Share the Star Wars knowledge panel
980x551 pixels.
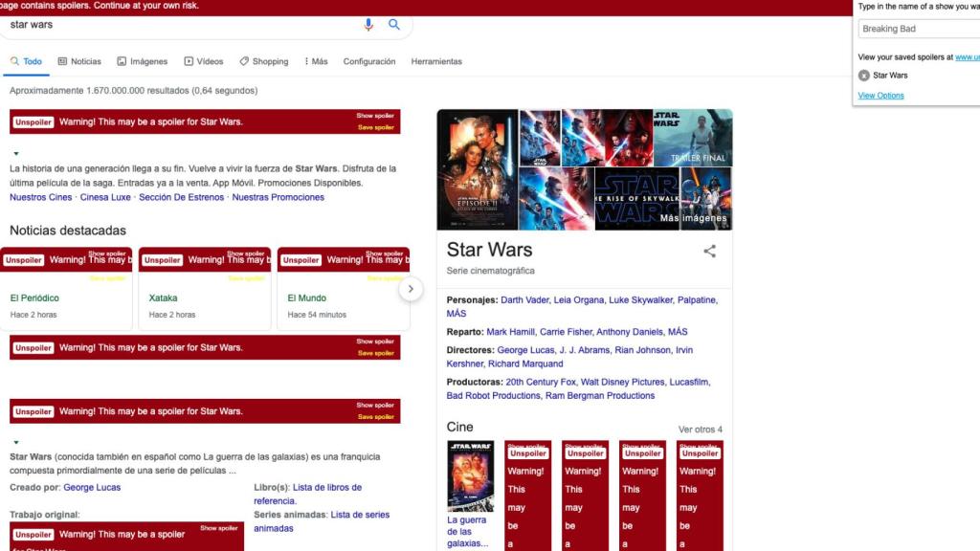[709, 252]
